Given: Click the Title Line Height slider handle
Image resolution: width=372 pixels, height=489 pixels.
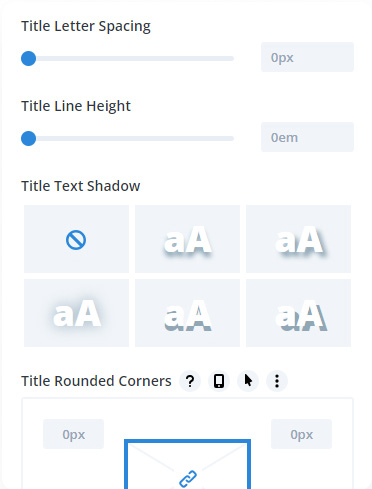Looking at the screenshot, I should [x=29, y=139].
